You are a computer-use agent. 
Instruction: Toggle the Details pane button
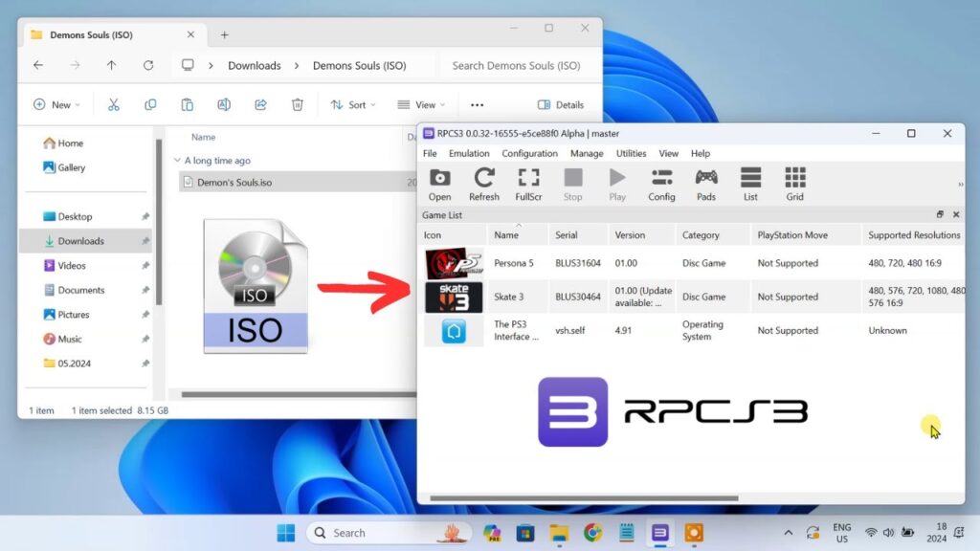561,105
